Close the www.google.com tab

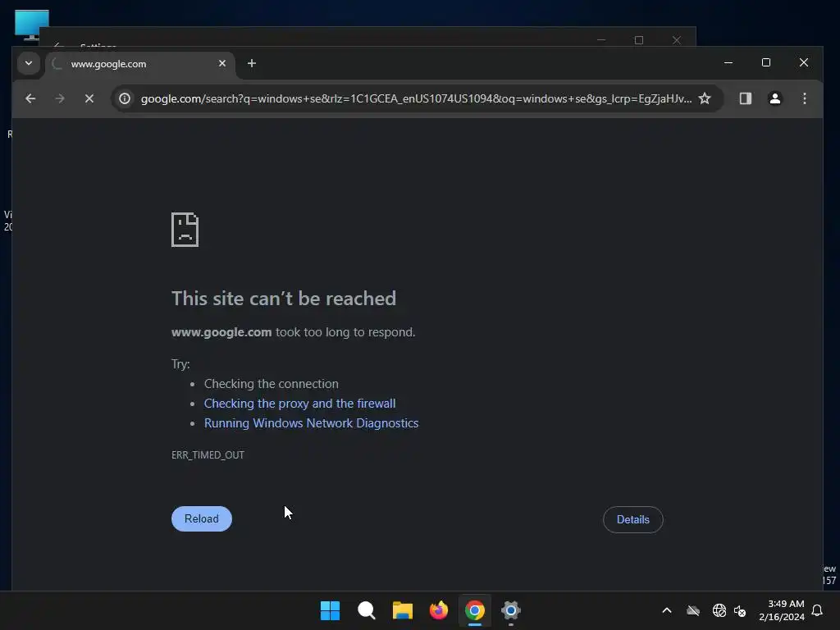[222, 63]
